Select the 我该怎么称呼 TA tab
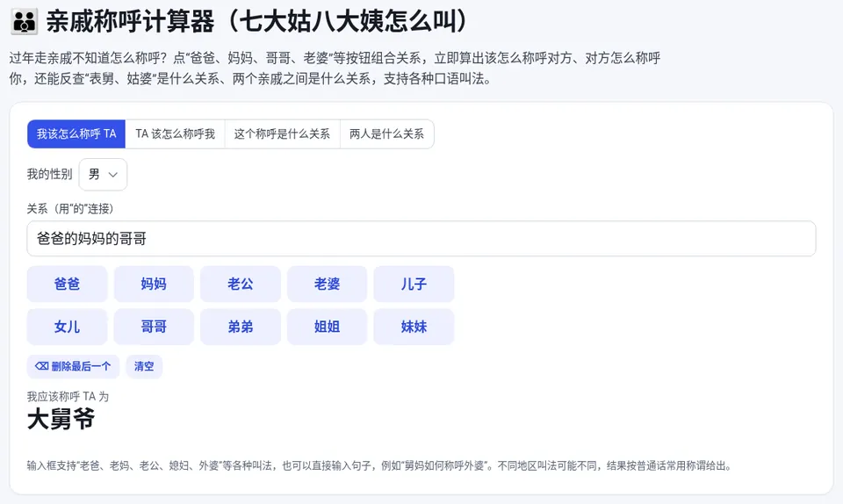The height and width of the screenshot is (504, 843). tap(76, 133)
